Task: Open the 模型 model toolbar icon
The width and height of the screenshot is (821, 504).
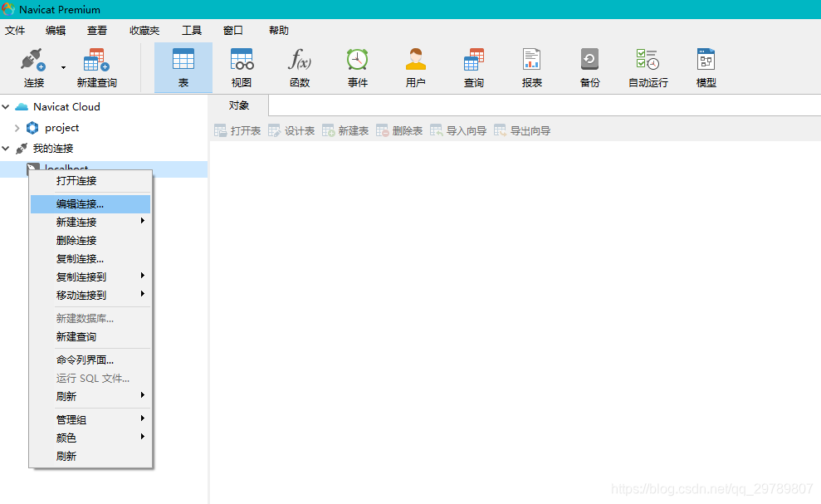Action: [x=706, y=59]
